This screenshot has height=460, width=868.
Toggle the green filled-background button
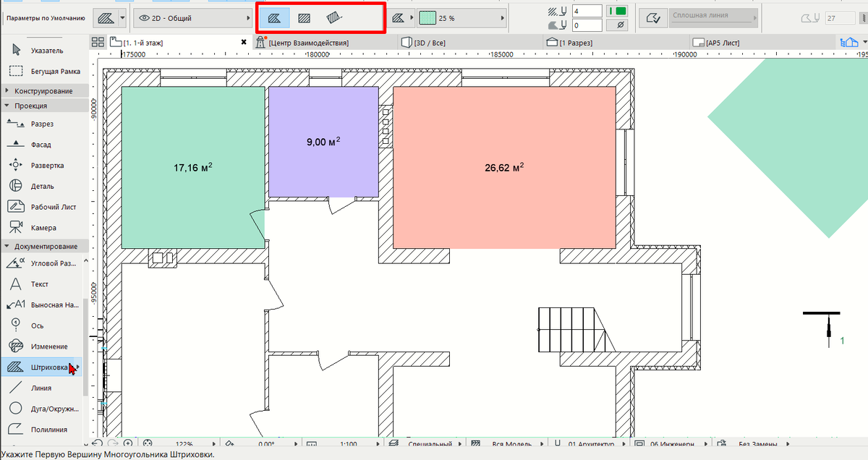[617, 11]
